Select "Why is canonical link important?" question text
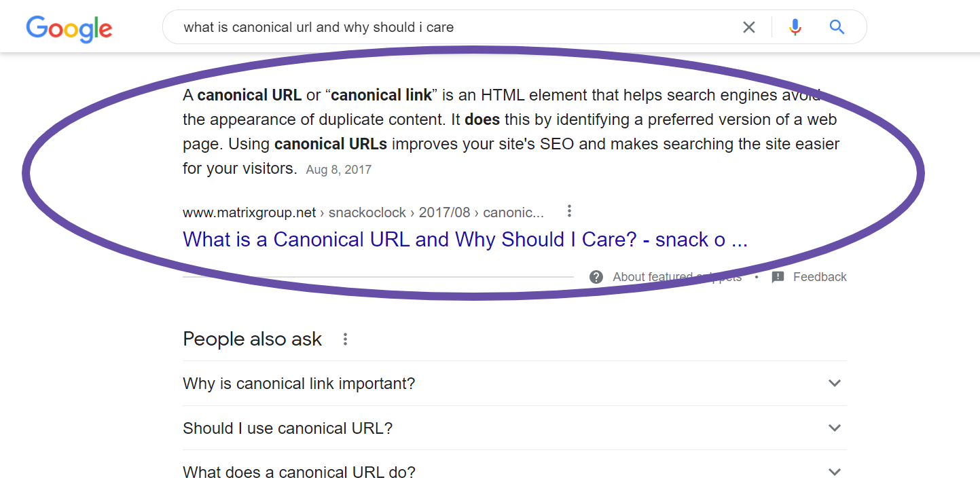The width and height of the screenshot is (980, 482). 299,384
